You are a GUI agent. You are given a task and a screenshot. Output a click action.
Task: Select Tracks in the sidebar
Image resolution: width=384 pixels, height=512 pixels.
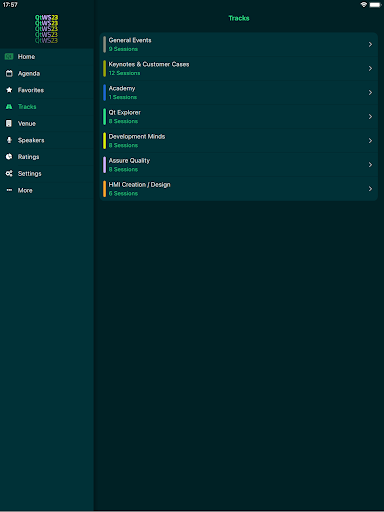(x=47, y=107)
